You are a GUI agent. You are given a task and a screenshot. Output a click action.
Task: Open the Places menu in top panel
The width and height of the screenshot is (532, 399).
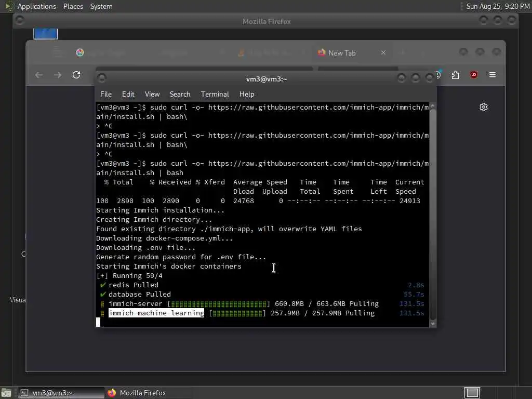click(x=73, y=6)
